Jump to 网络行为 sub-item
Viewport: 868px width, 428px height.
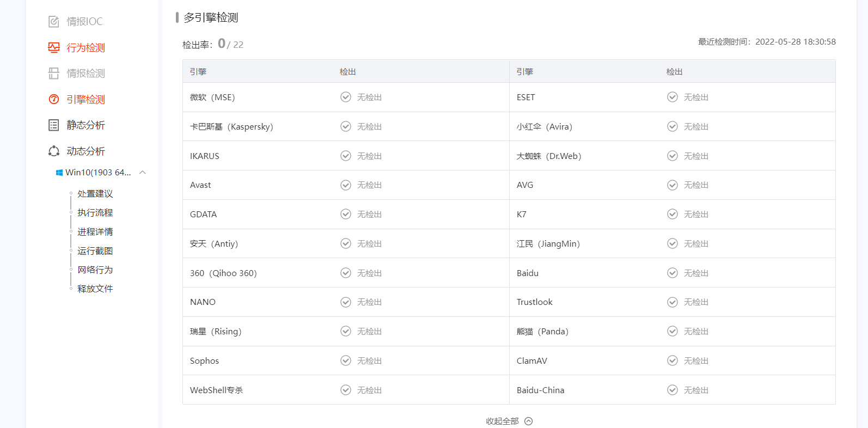point(95,270)
